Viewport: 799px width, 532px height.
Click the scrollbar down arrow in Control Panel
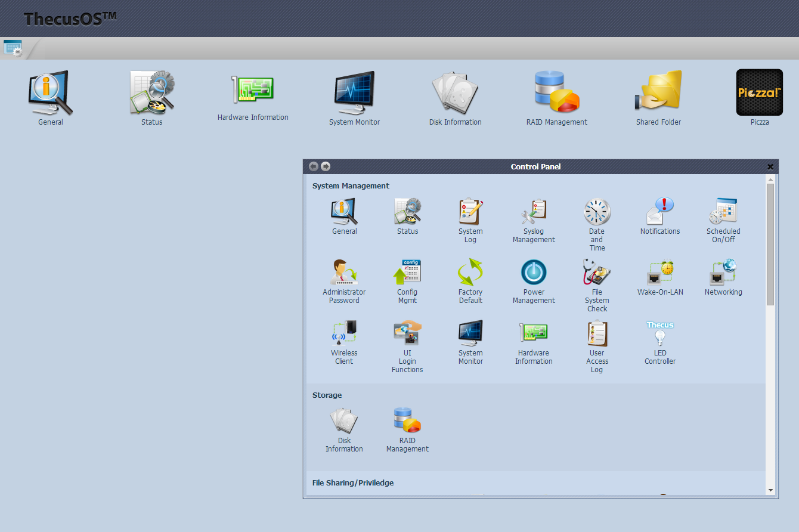click(770, 490)
